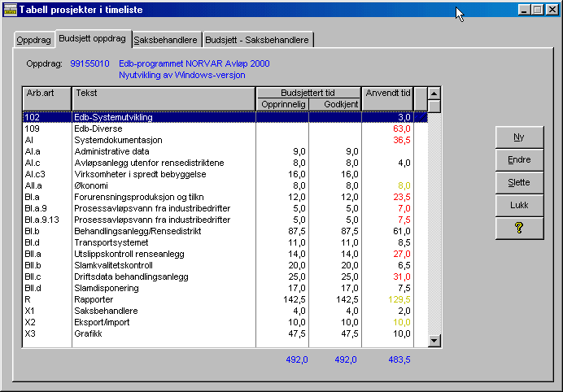The image size is (563, 392).
Task: Open the Saksbehandlere tab
Action: [x=165, y=40]
